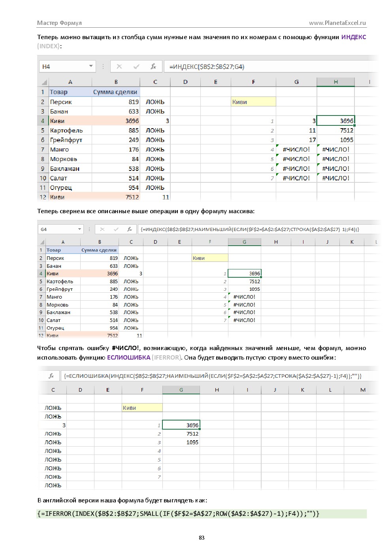This screenshot has width=392, height=555.
Task: Click the fx icon beside the ЕСЛИОШИБКА formula
Action: [x=51, y=376]
